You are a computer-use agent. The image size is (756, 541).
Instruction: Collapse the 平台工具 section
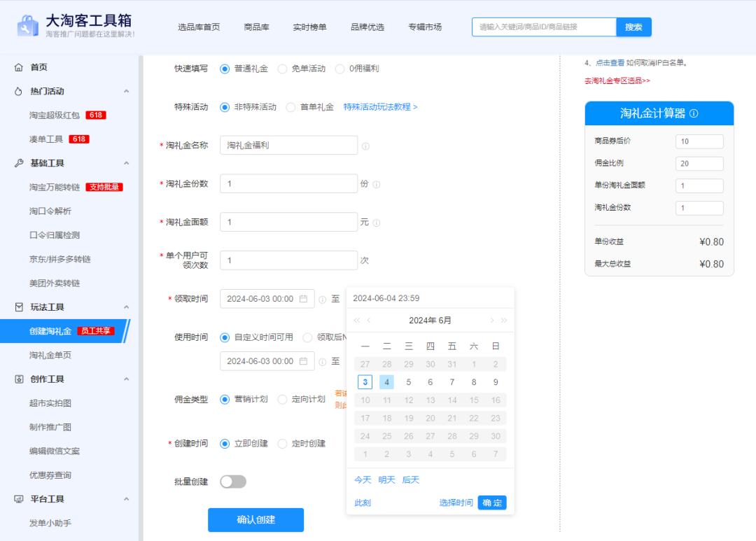click(126, 499)
